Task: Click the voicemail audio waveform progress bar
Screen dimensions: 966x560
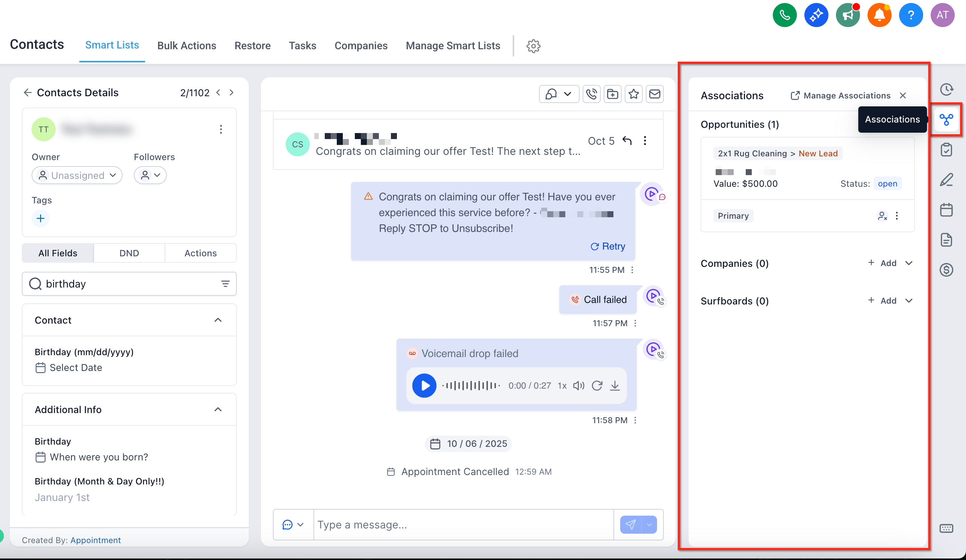Action: [x=471, y=386]
